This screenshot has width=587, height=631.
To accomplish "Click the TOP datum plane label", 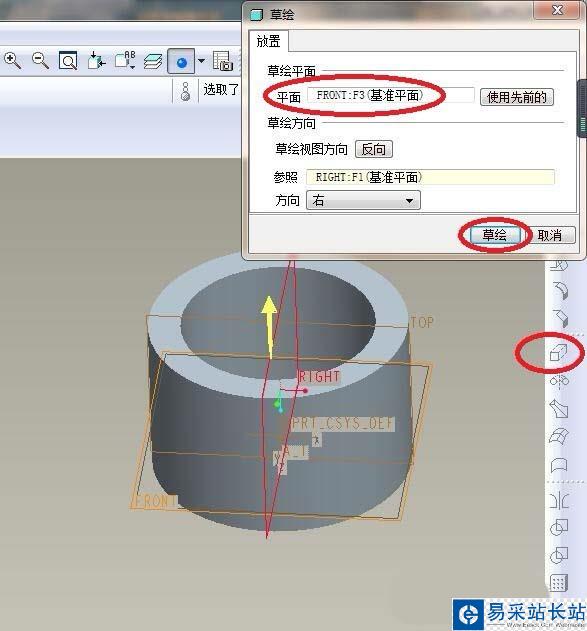I will tap(422, 322).
